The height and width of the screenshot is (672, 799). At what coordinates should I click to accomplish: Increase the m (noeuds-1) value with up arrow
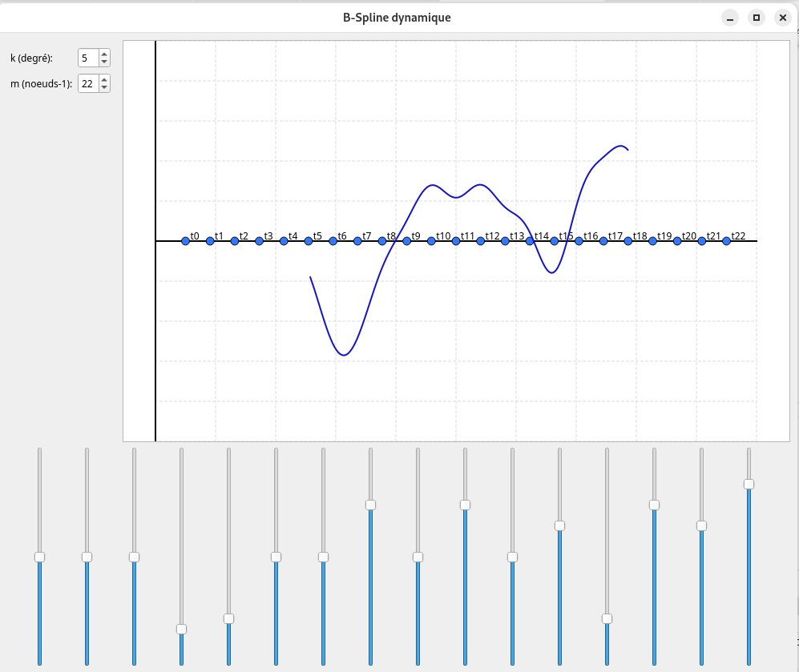(104, 79)
